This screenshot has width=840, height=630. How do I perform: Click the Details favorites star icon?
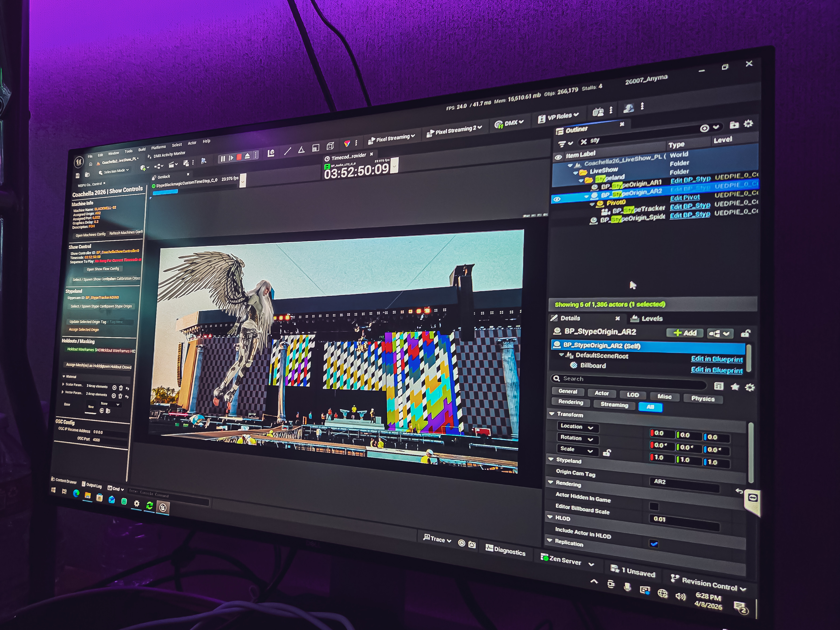click(x=735, y=387)
